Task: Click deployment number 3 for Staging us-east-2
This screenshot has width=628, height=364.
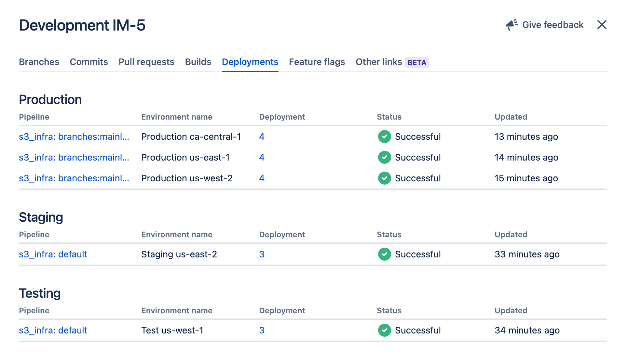Action: pyautogui.click(x=262, y=254)
